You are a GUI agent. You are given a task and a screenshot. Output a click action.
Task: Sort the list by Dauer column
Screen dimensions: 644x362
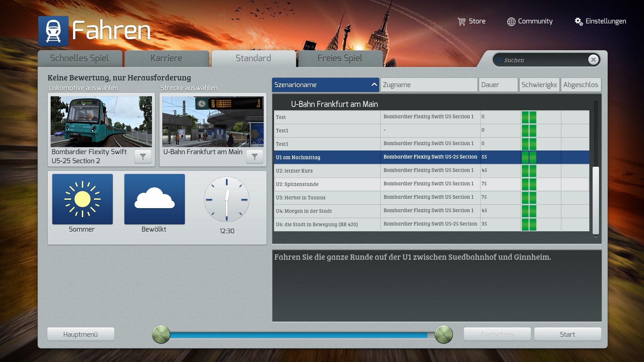click(x=498, y=85)
